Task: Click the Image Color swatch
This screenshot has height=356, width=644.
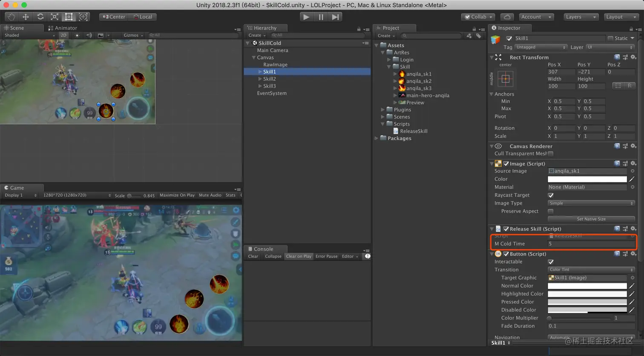Action: 587,179
